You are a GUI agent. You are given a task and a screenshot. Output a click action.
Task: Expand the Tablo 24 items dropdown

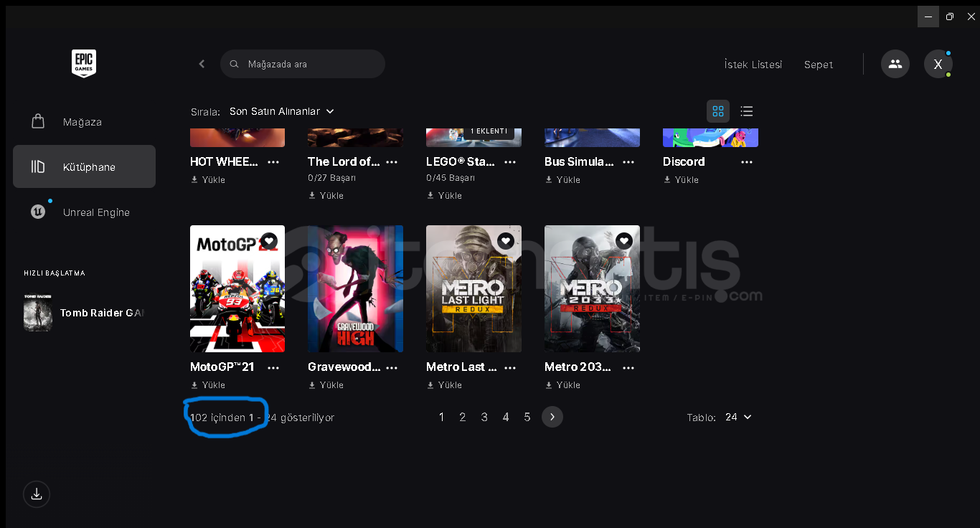click(738, 417)
